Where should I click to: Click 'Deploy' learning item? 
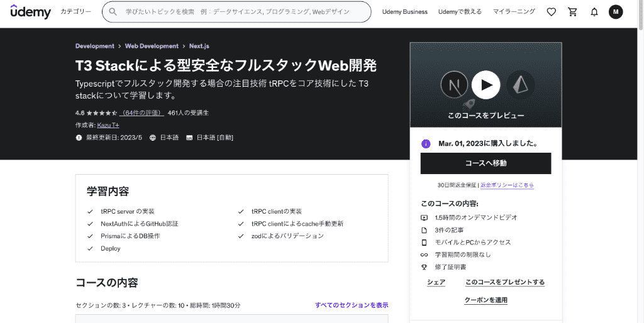click(x=111, y=249)
